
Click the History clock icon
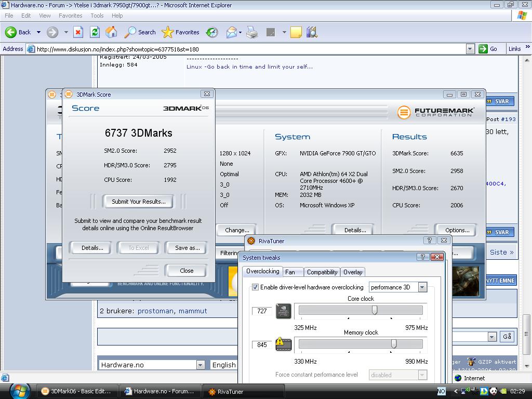pos(212,32)
